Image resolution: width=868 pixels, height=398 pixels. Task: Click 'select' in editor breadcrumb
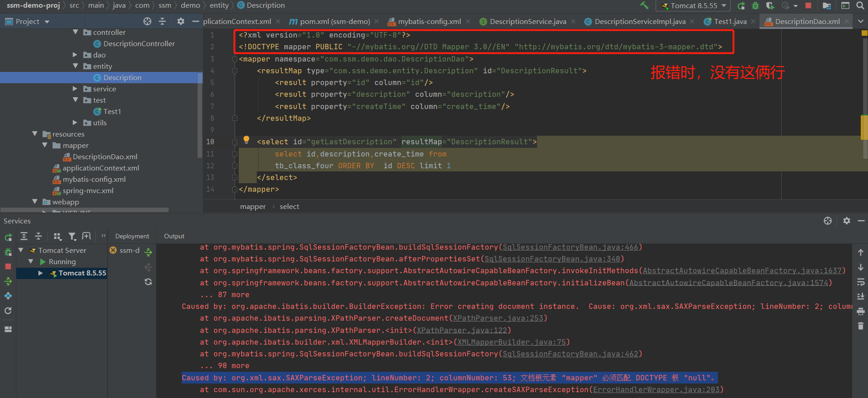point(289,206)
